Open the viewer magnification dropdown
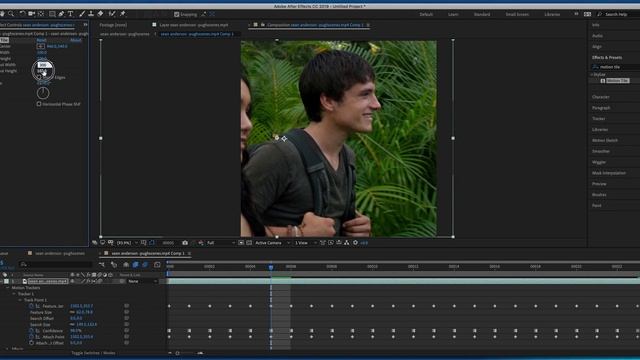This screenshot has width=640, height=360. (x=127, y=243)
